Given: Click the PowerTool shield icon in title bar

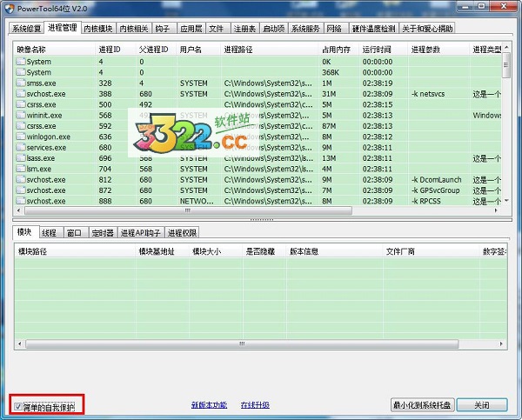Looking at the screenshot, I should pos(10,9).
